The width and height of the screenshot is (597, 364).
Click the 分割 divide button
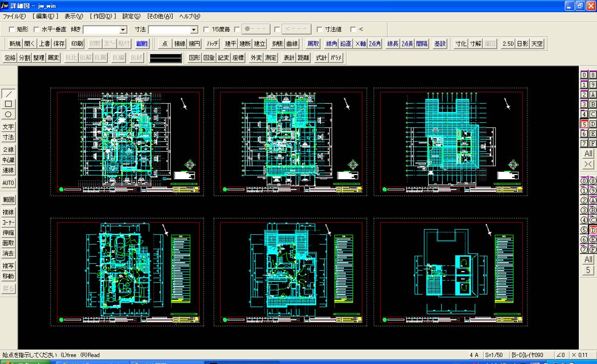(x=24, y=58)
